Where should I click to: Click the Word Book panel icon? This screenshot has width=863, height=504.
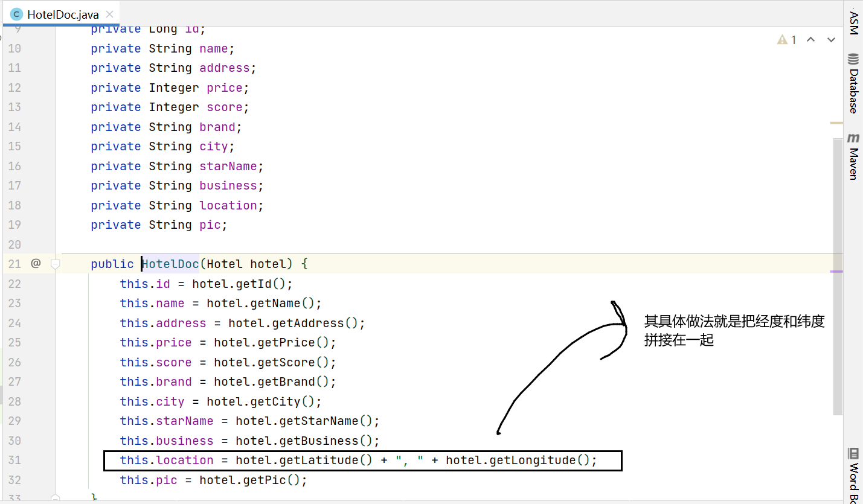pos(853,453)
